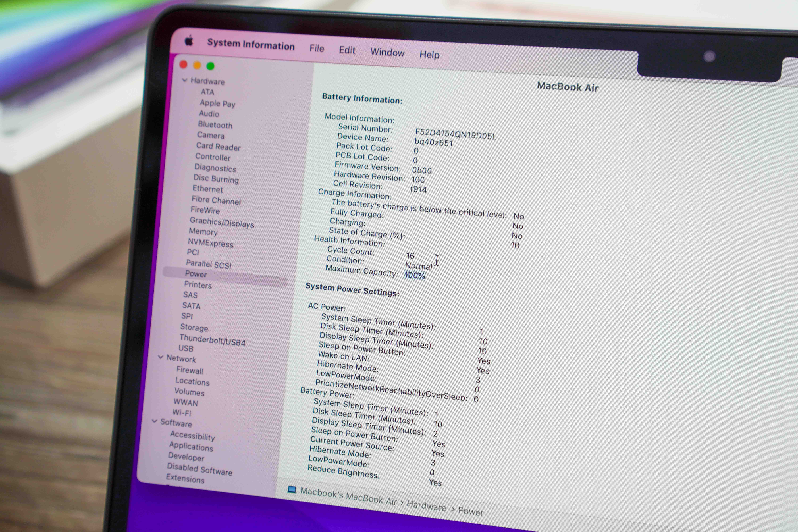Select Applications under Software
Screen dimensions: 798x532
pos(191,446)
